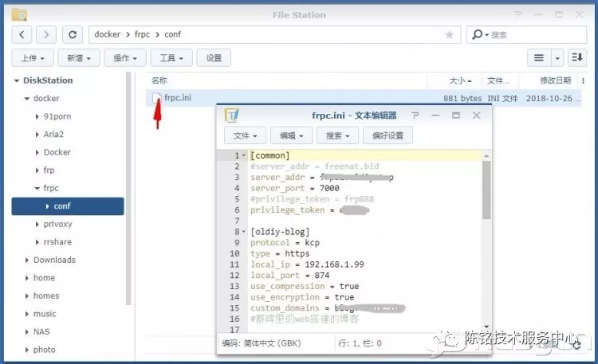Refresh the current folder listing
The image size is (598, 364).
[73, 35]
